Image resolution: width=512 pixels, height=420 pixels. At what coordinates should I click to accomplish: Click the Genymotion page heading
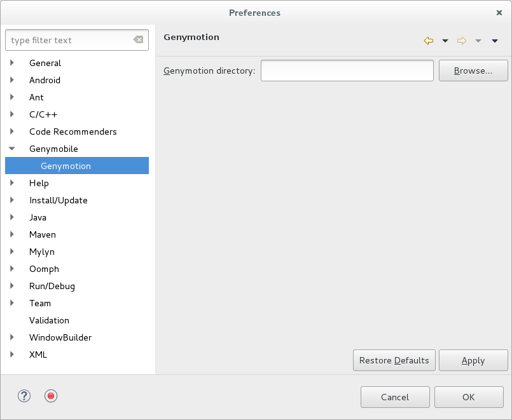(191, 37)
